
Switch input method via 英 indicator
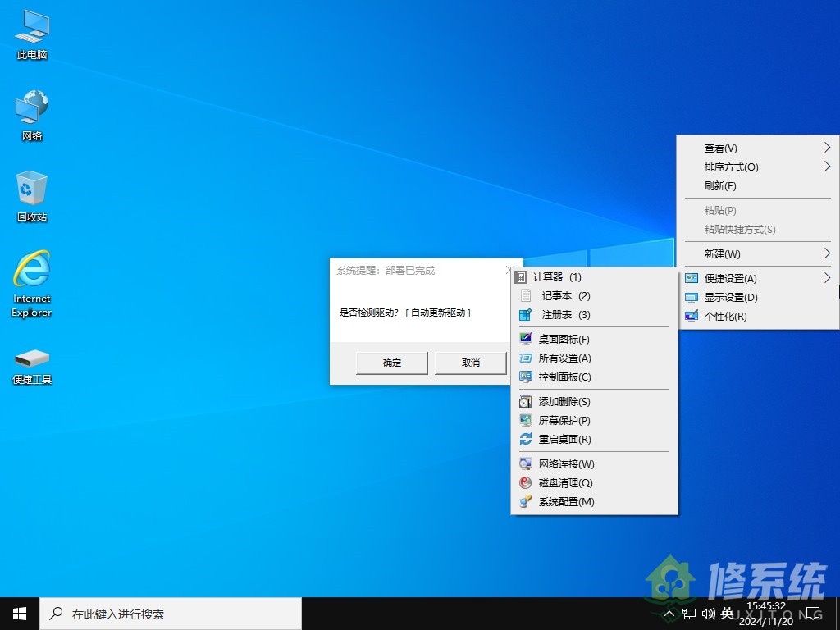pos(727,613)
